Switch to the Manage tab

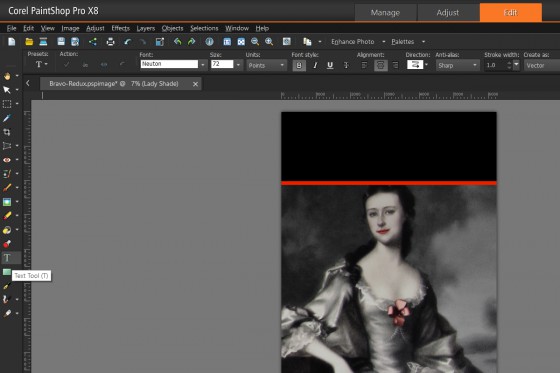385,13
